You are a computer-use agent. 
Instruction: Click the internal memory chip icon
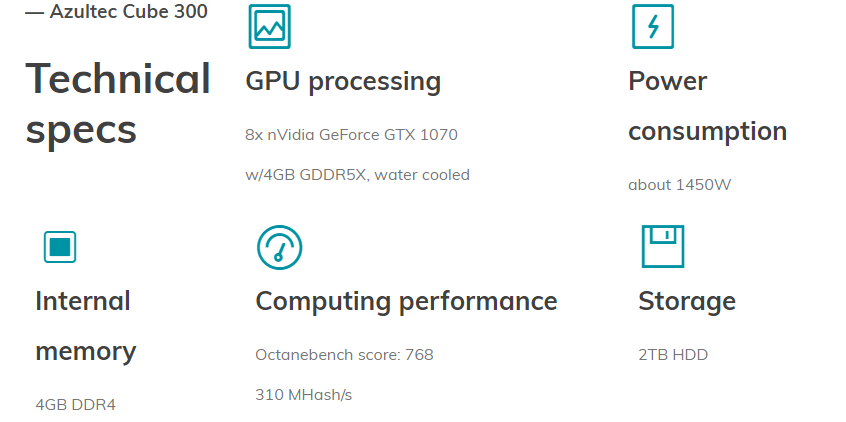(60, 247)
